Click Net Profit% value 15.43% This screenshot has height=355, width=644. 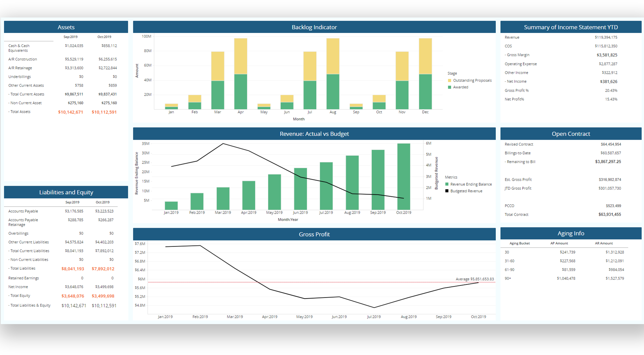coord(611,99)
